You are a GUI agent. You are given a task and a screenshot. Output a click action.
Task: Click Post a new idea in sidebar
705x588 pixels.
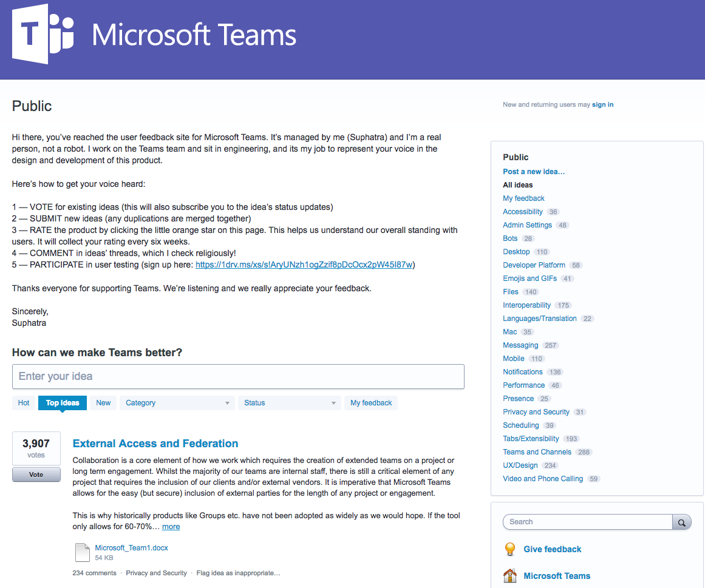pos(534,172)
